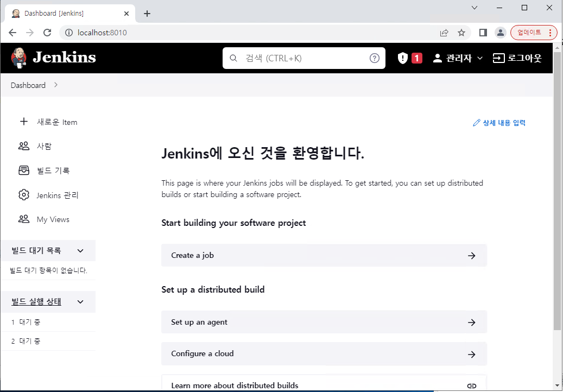Open Learn more about distributed builds
The width and height of the screenshot is (563, 392).
pyautogui.click(x=324, y=383)
